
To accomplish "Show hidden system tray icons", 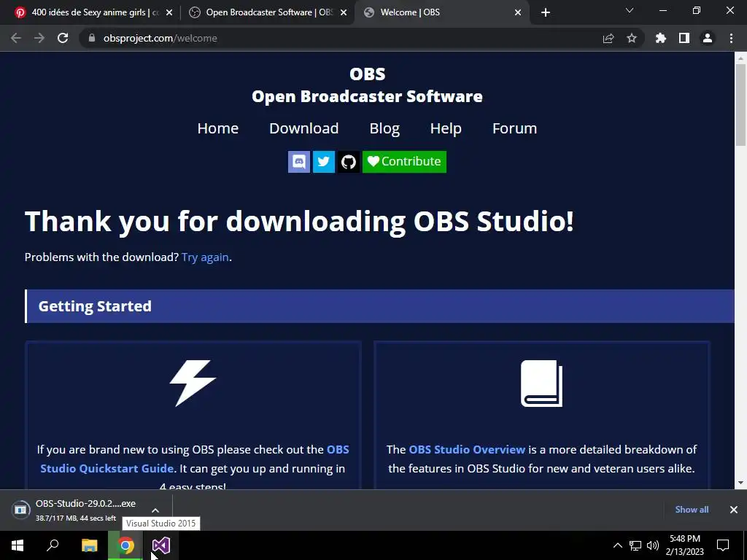I will pos(617,545).
